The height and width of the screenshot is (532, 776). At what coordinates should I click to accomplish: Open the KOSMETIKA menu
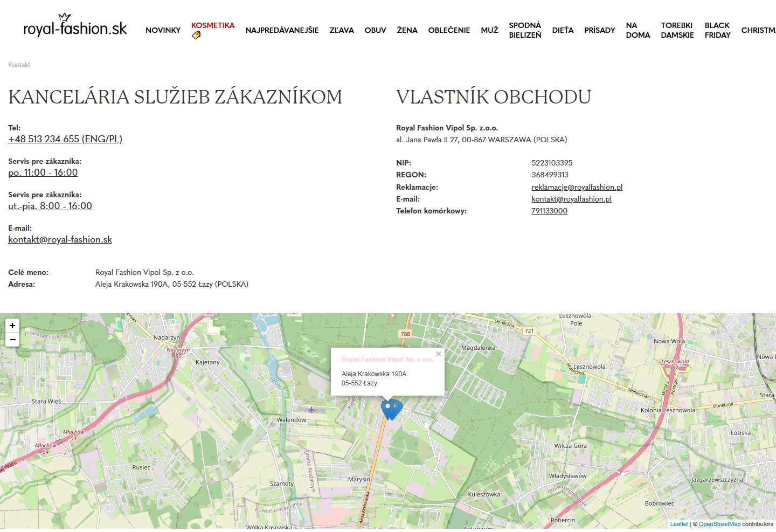point(213,25)
